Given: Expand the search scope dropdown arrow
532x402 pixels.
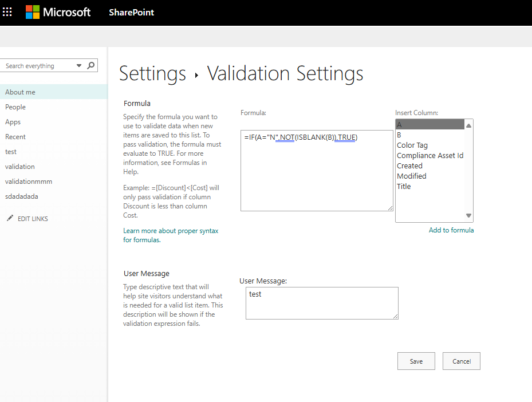Looking at the screenshot, I should point(79,65).
